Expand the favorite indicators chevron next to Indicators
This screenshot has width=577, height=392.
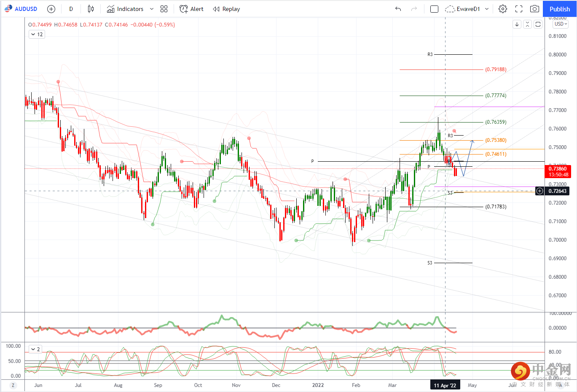(152, 9)
